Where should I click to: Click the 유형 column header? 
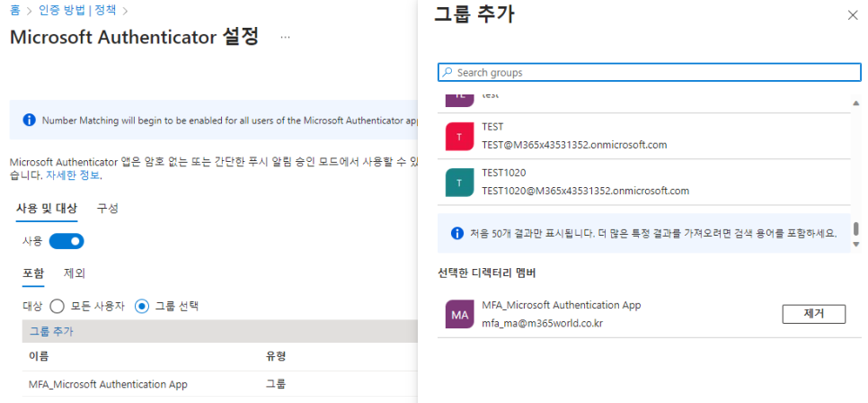tap(276, 356)
